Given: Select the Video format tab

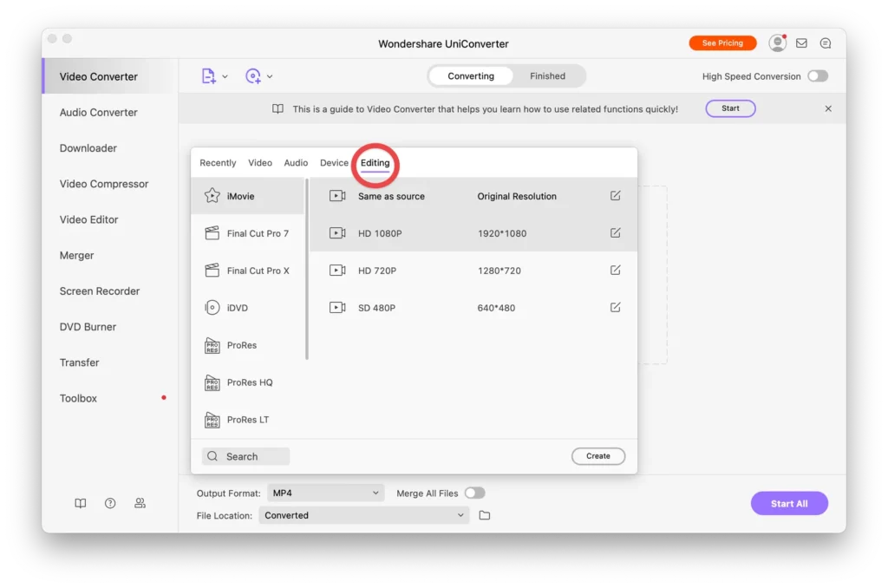Looking at the screenshot, I should tap(260, 162).
